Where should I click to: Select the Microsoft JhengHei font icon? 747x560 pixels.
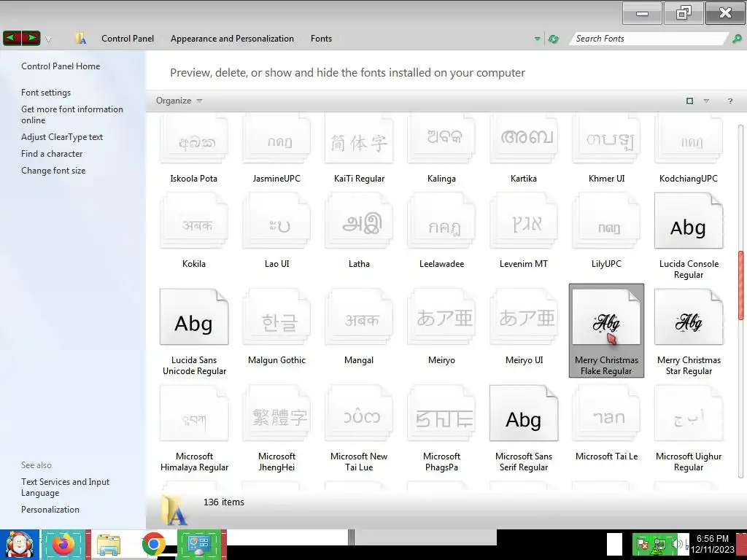[276, 413]
